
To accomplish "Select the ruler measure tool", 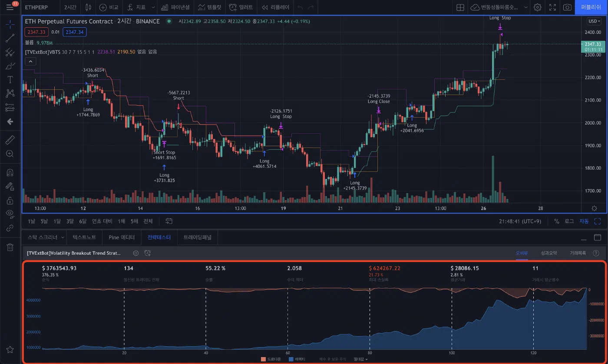I will tap(10, 140).
